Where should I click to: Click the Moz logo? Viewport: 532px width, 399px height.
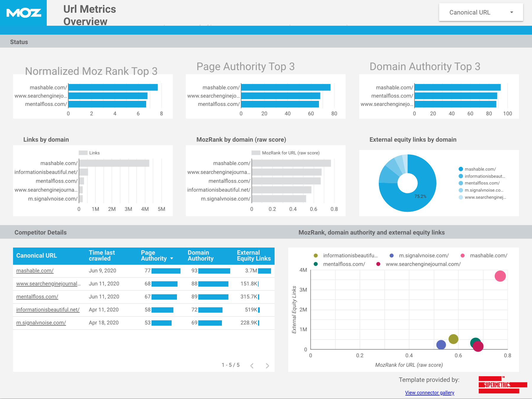tap(24, 13)
